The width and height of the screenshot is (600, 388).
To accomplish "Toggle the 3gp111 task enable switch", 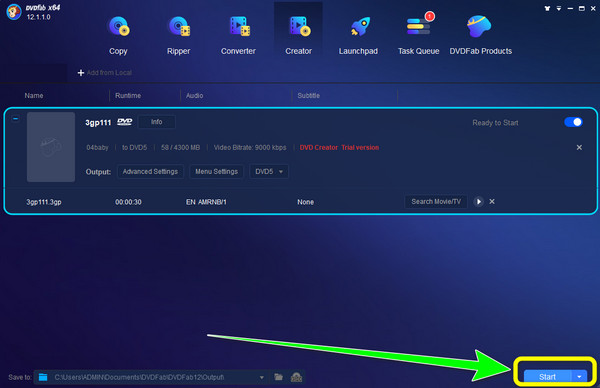I will pos(573,122).
